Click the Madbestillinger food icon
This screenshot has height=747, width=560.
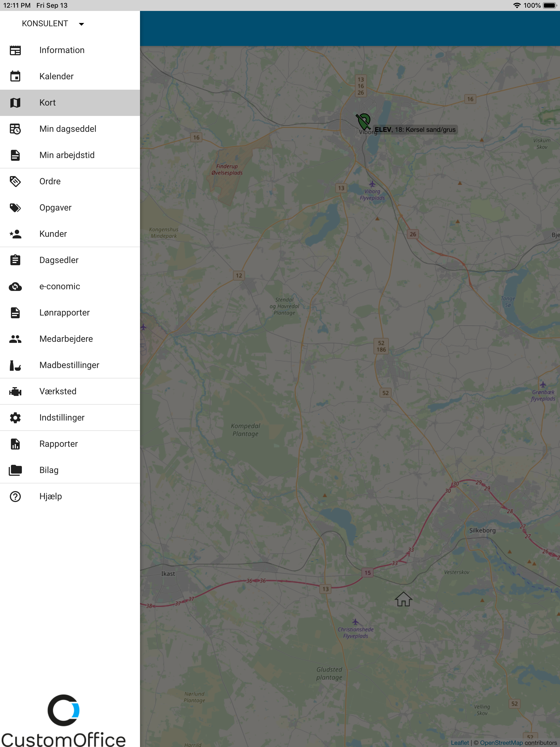click(x=15, y=365)
